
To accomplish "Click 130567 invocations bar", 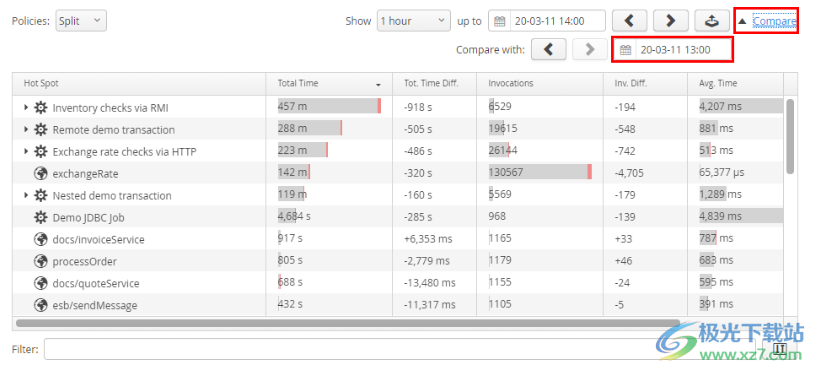I will 540,172.
